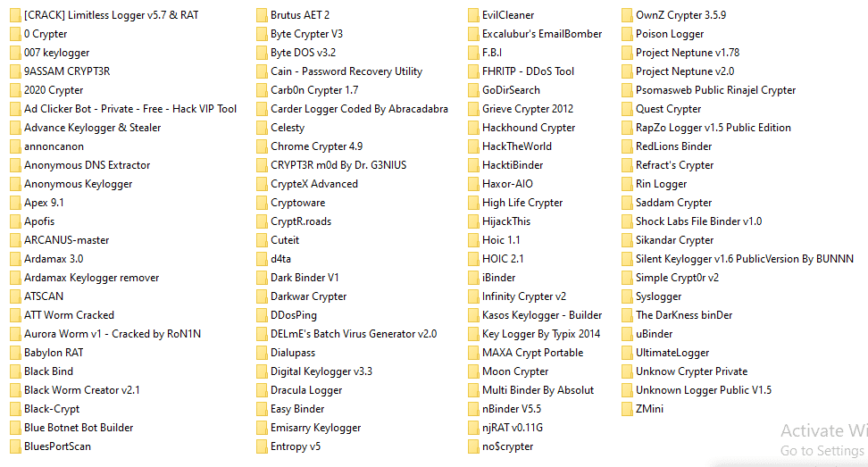Click 'Silent Keylogger v1.6 PublicVersion By BUNNN'
Viewport: 868px width, 467px height.
tap(745, 259)
